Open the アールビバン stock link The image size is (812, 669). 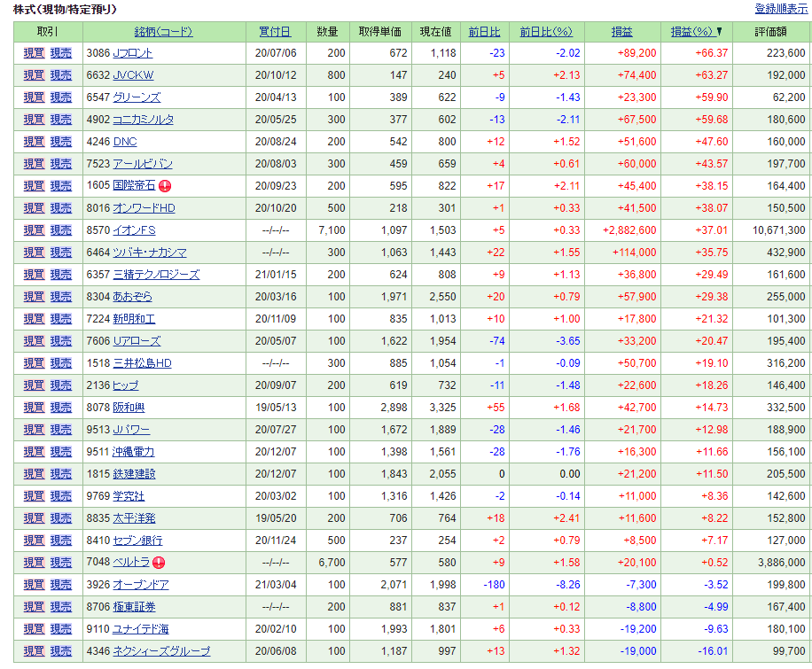[x=143, y=164]
